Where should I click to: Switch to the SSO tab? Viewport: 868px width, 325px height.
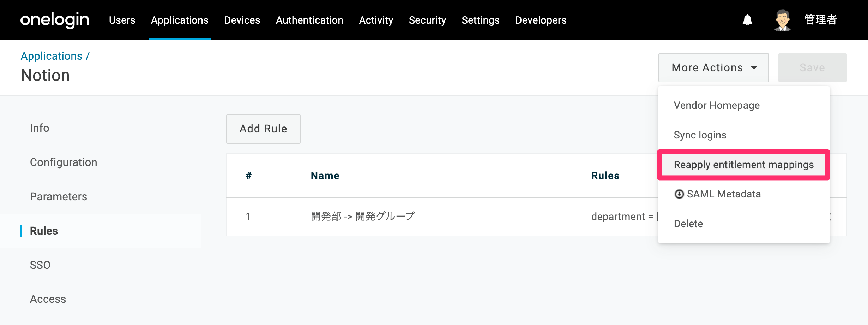40,265
